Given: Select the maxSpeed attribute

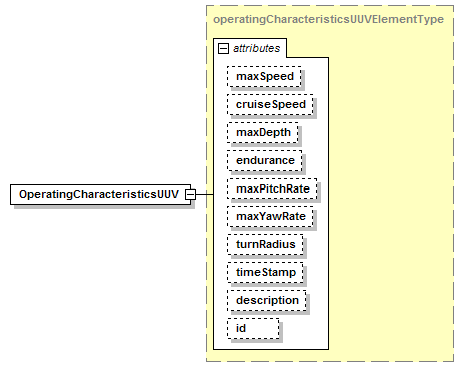Looking at the screenshot, I should click(x=264, y=77).
